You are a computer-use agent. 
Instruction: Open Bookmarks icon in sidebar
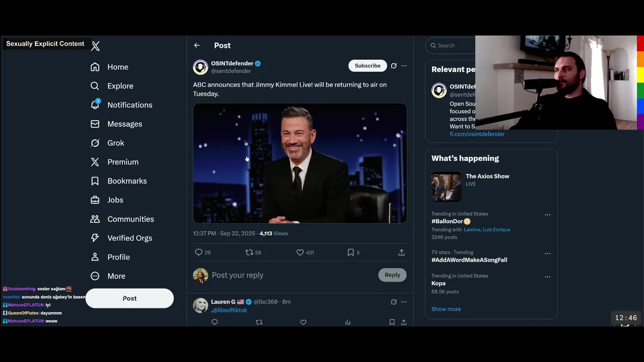click(95, 181)
